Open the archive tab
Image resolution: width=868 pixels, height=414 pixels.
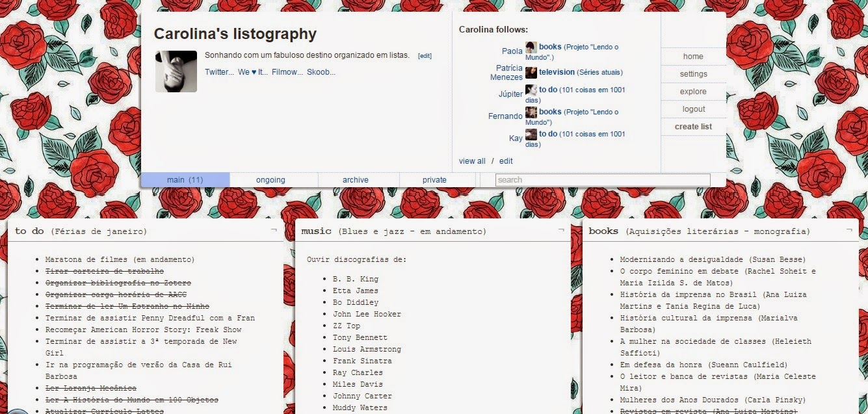click(x=355, y=179)
